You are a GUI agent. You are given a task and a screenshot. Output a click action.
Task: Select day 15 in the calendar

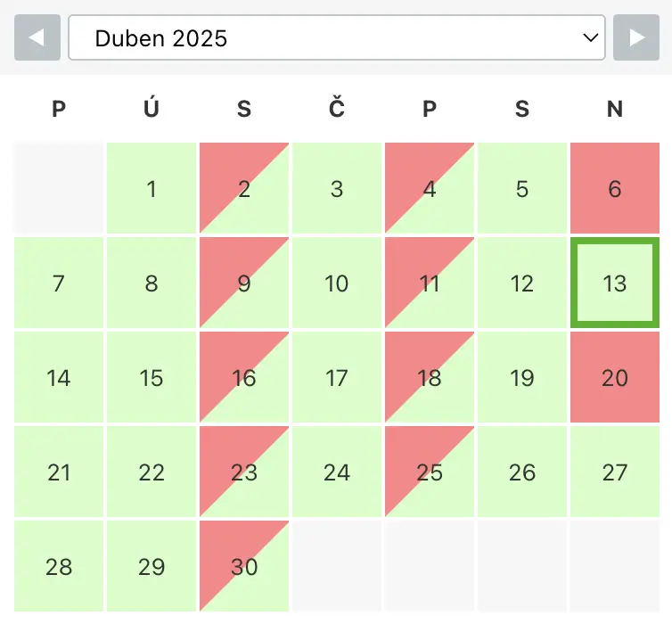point(152,378)
